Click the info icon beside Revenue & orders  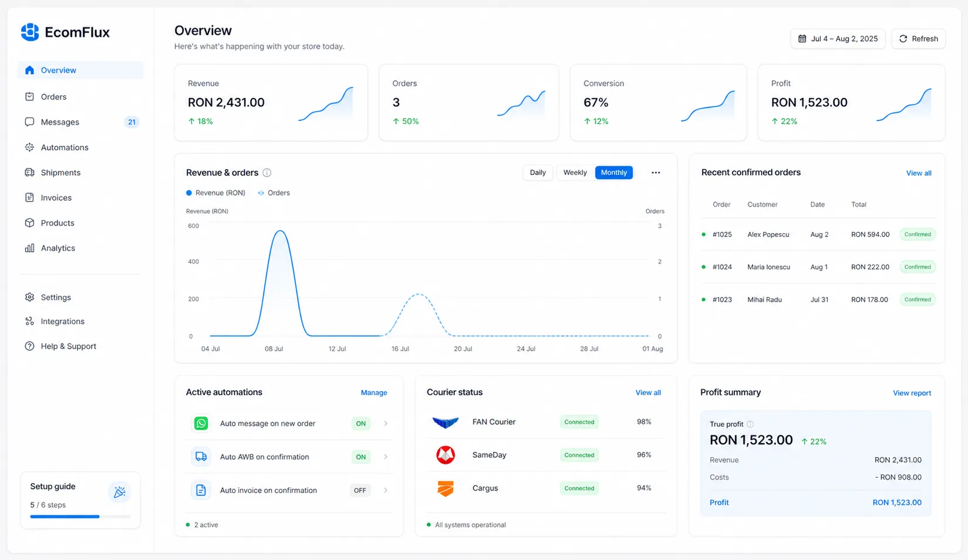pos(267,173)
